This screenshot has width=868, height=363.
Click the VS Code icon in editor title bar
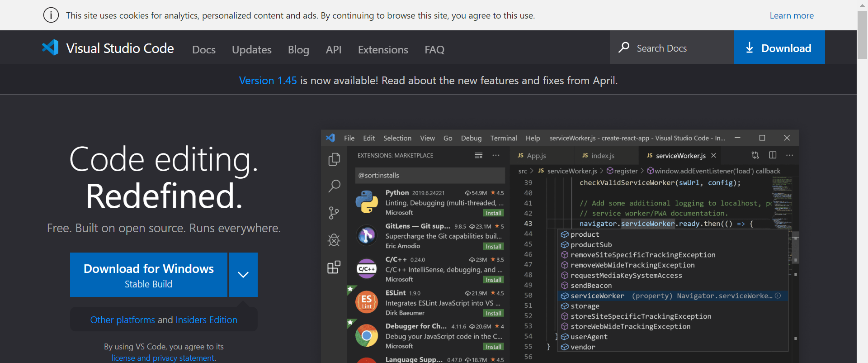[x=330, y=138]
